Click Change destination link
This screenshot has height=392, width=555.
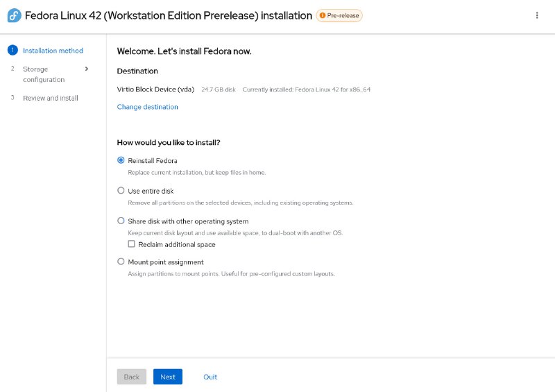(x=147, y=107)
